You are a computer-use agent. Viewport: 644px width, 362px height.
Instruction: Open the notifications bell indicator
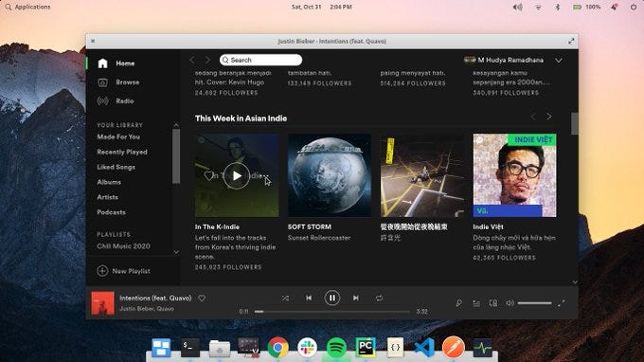tap(615, 7)
